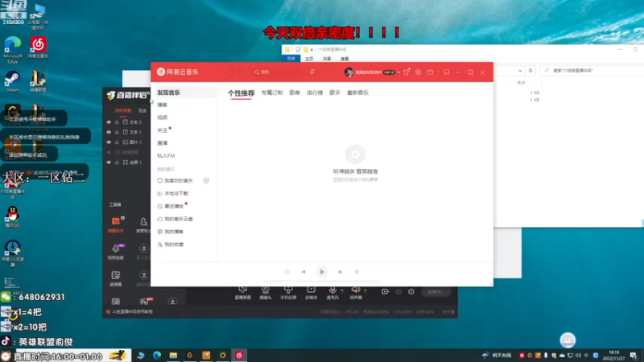Open 我的收藏 in the sidebar

tap(174, 245)
